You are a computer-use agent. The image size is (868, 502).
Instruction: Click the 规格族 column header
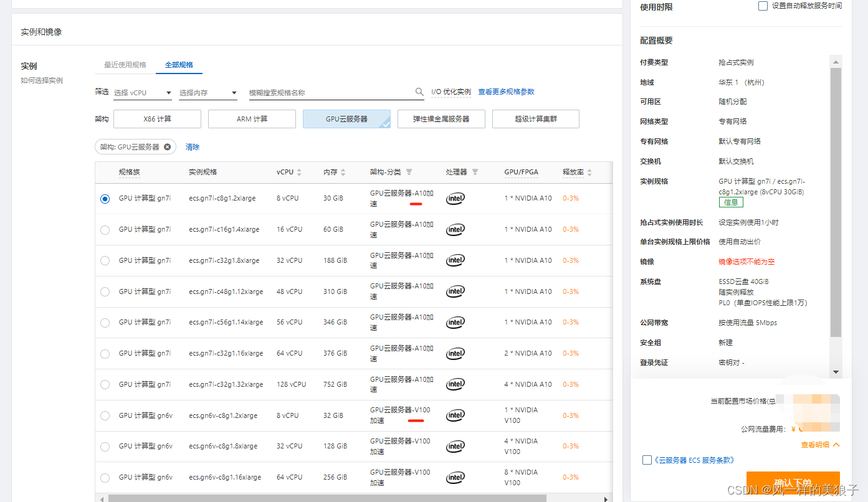130,172
